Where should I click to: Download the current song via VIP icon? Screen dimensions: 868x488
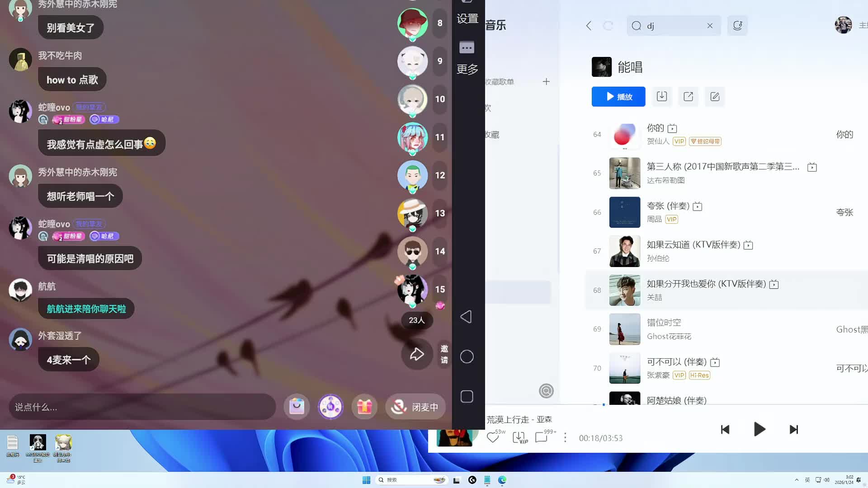pyautogui.click(x=519, y=437)
